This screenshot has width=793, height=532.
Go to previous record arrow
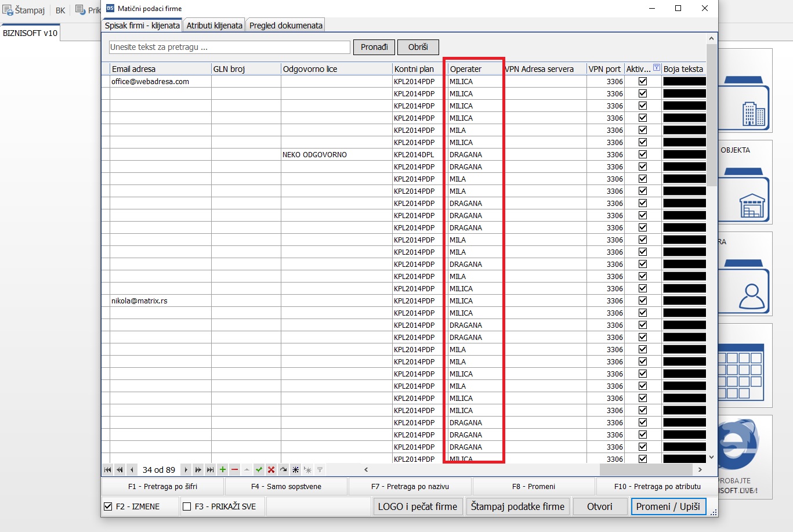(132, 470)
